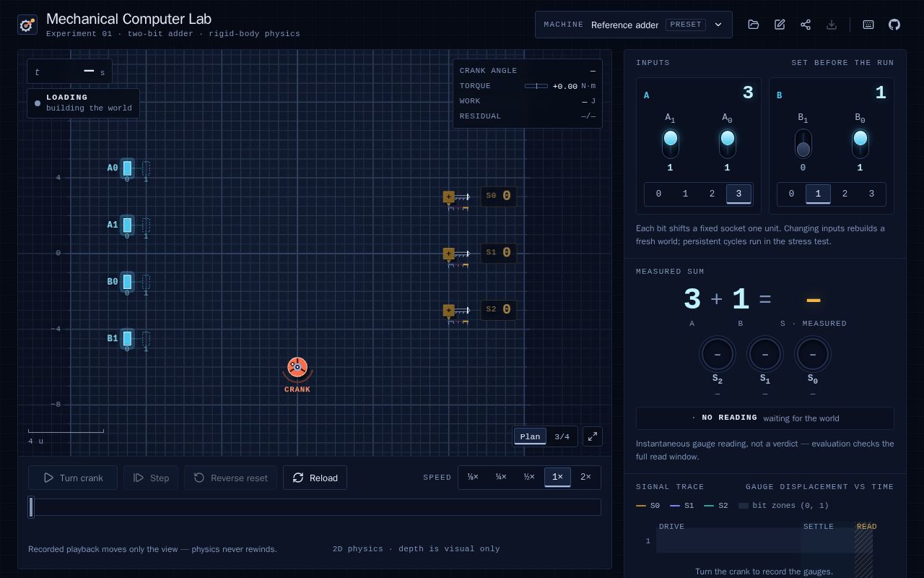924x578 pixels.
Task: Click the download icon in the header
Action: coord(832,25)
